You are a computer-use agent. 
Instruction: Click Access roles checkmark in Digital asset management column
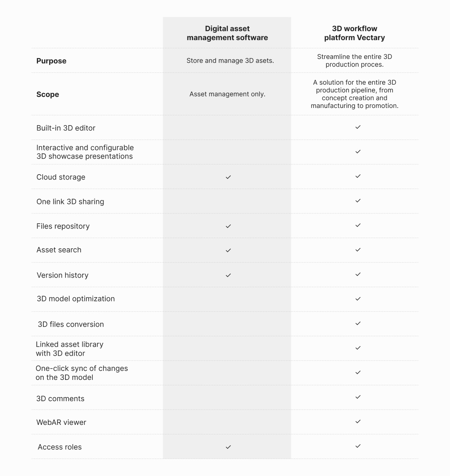click(x=228, y=447)
